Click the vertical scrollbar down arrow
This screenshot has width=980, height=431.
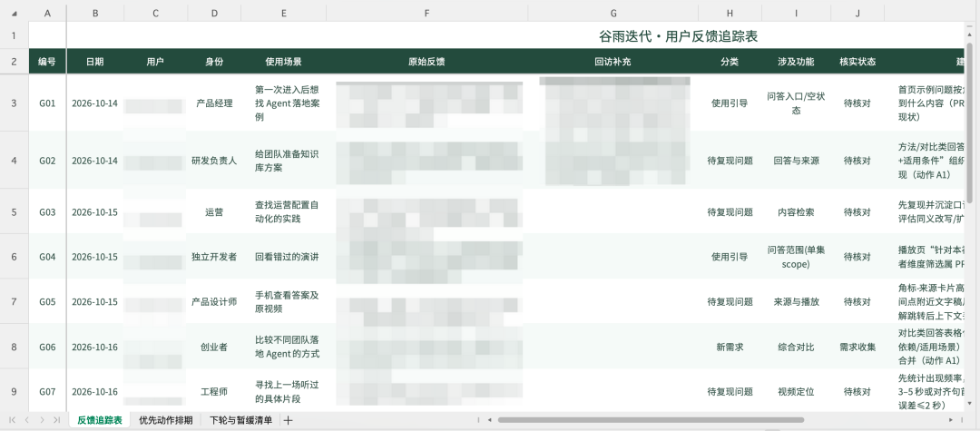click(x=969, y=404)
